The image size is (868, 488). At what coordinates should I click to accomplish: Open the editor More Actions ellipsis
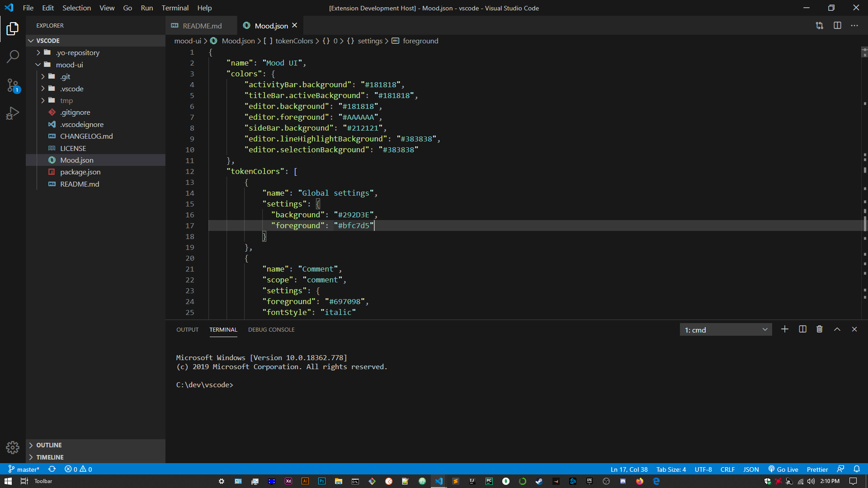tap(854, 26)
